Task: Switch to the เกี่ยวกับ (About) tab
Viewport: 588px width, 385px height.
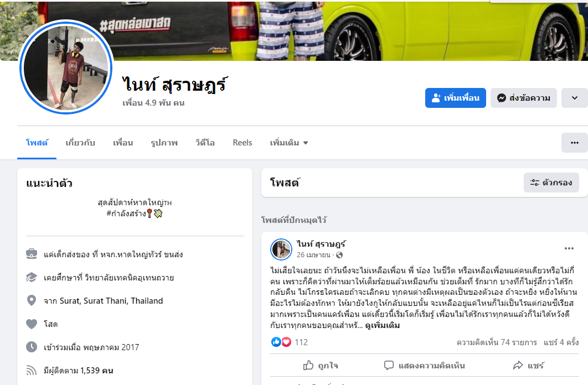Action: click(x=80, y=143)
